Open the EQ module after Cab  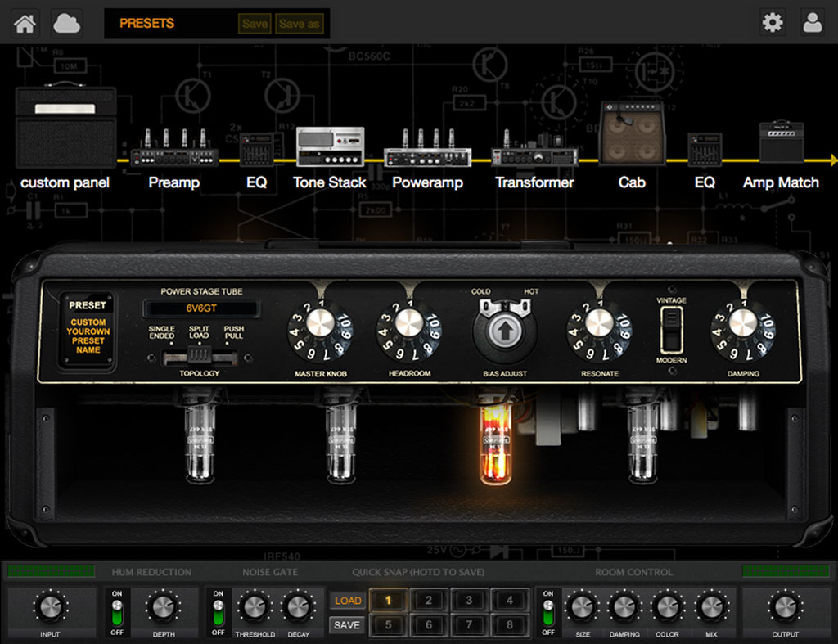point(705,150)
